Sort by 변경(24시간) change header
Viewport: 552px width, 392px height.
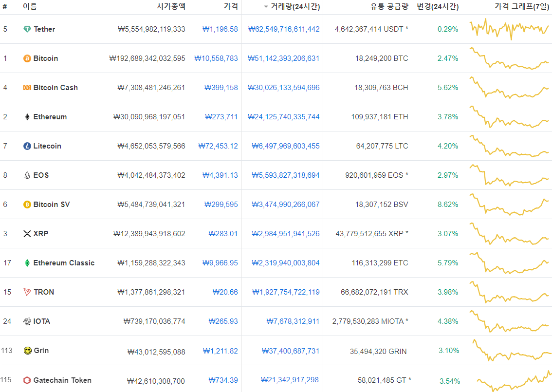(x=438, y=6)
